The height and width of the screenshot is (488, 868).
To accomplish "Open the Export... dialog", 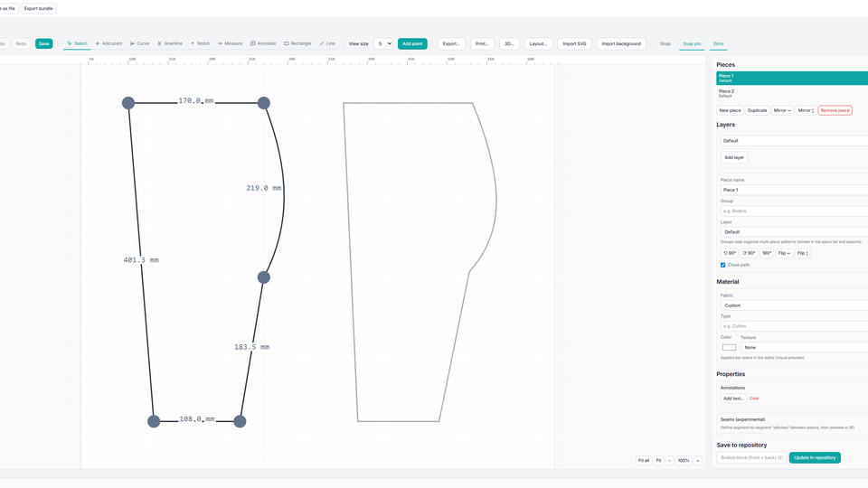I will [x=451, y=43].
